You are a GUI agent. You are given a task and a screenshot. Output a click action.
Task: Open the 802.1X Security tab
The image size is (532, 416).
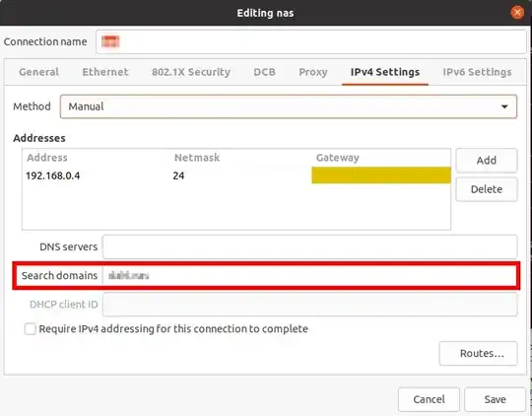click(191, 72)
